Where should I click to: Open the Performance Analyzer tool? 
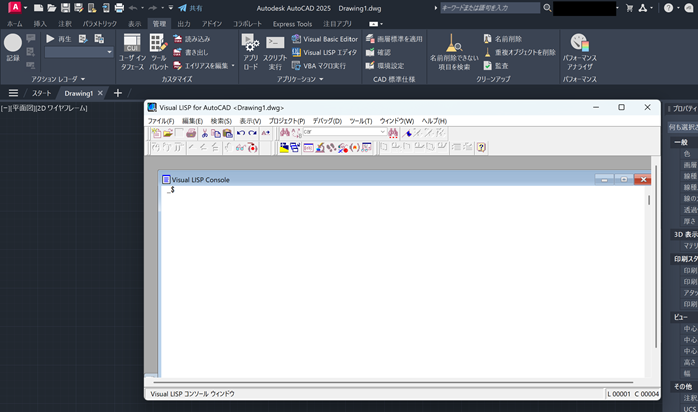(579, 49)
